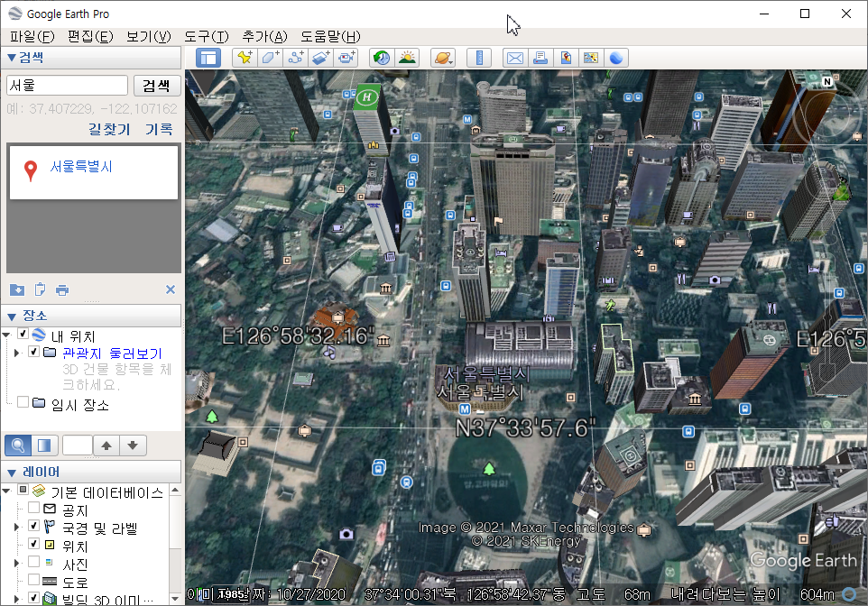This screenshot has width=868, height=606.
Task: Copy search results to clipboard icon
Action: (x=40, y=289)
